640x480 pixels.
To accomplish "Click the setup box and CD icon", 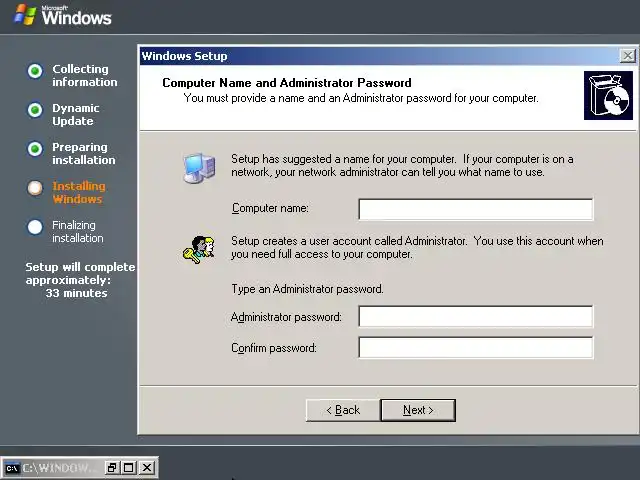I will (x=608, y=96).
